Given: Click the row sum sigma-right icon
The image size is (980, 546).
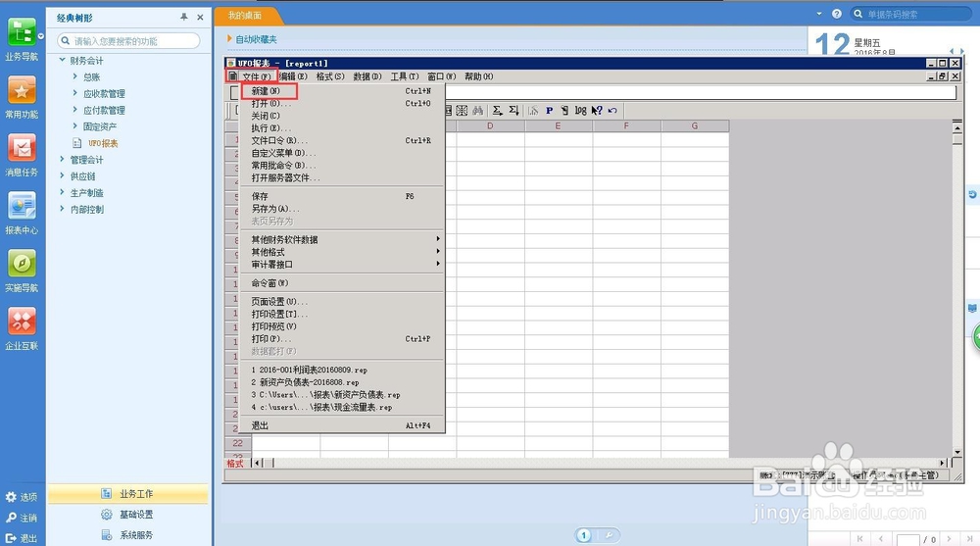Looking at the screenshot, I should [498, 110].
